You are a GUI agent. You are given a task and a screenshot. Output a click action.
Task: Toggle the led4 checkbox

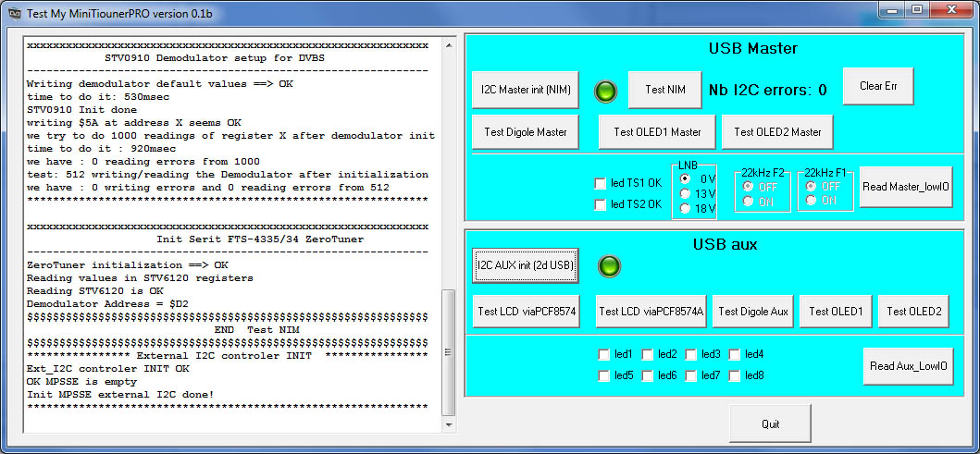tap(735, 355)
